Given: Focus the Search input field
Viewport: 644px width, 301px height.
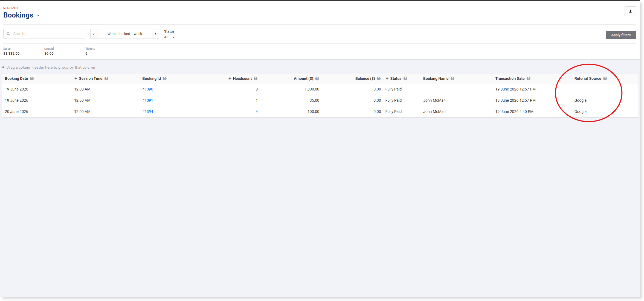Looking at the screenshot, I should click(x=44, y=34).
